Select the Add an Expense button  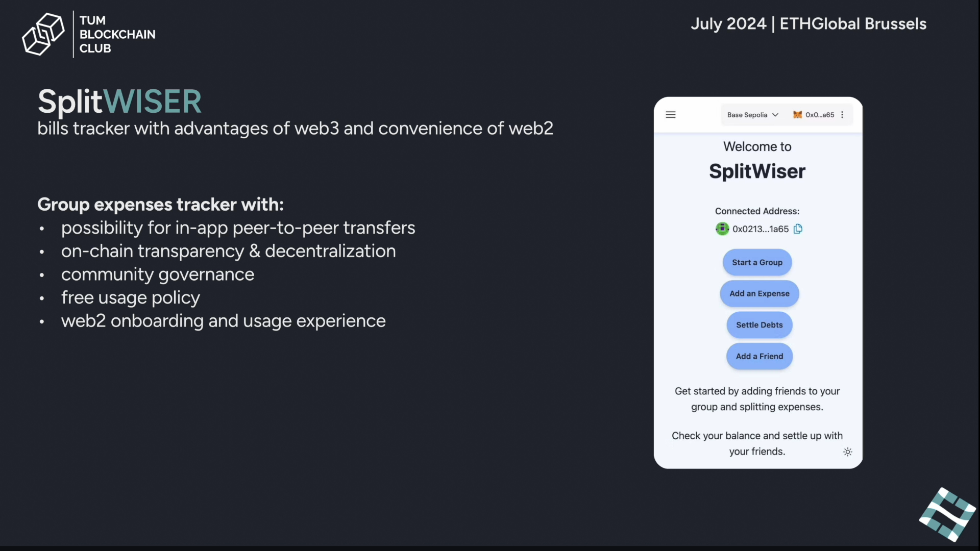[759, 293]
